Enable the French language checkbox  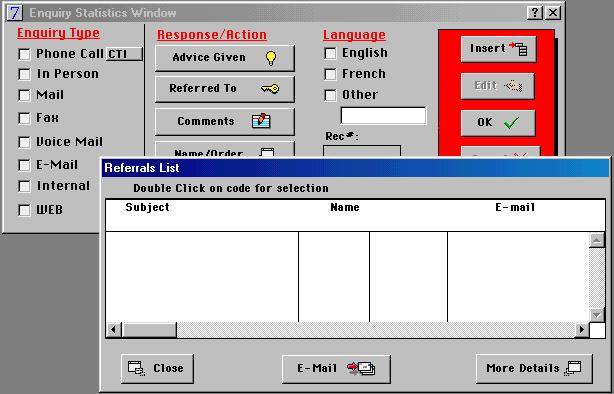330,74
